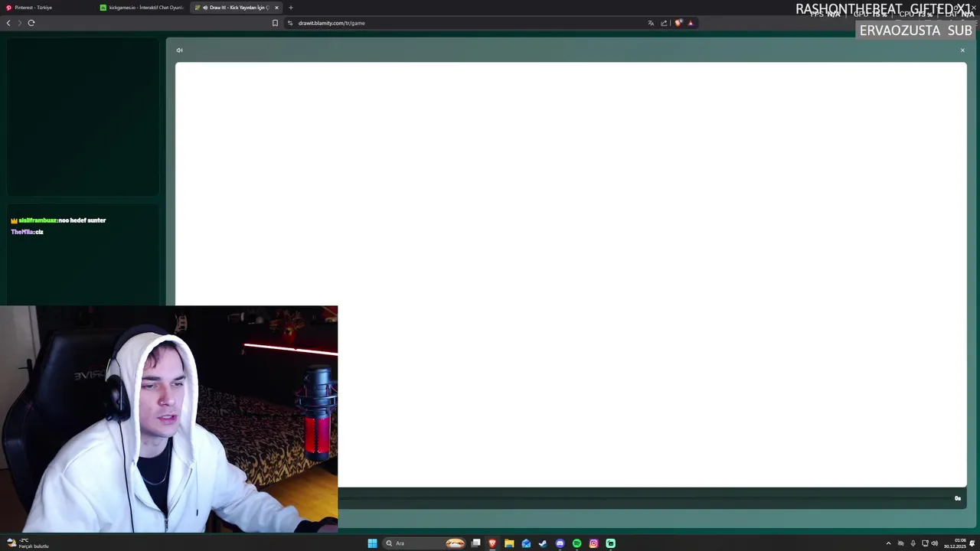Go back to the previous page

point(8,23)
